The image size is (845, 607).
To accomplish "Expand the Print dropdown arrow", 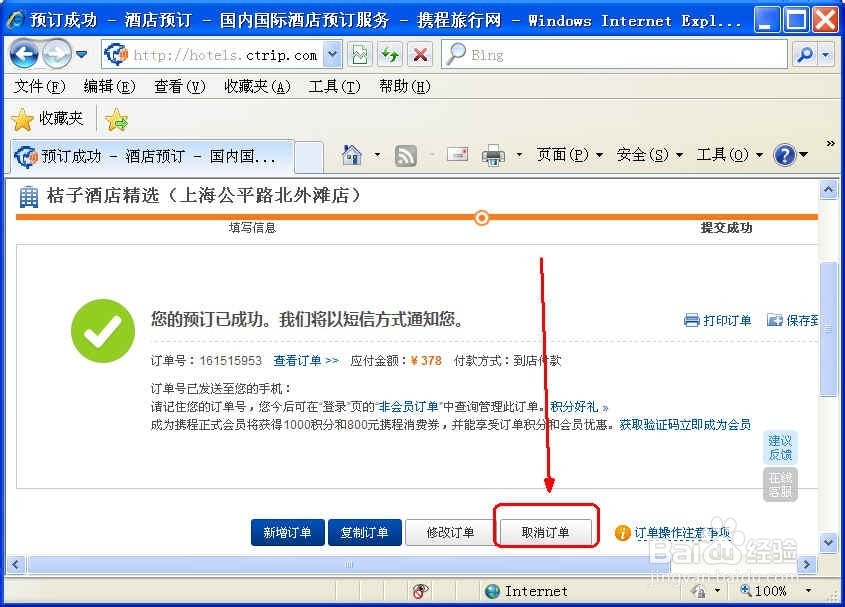I will [520, 155].
